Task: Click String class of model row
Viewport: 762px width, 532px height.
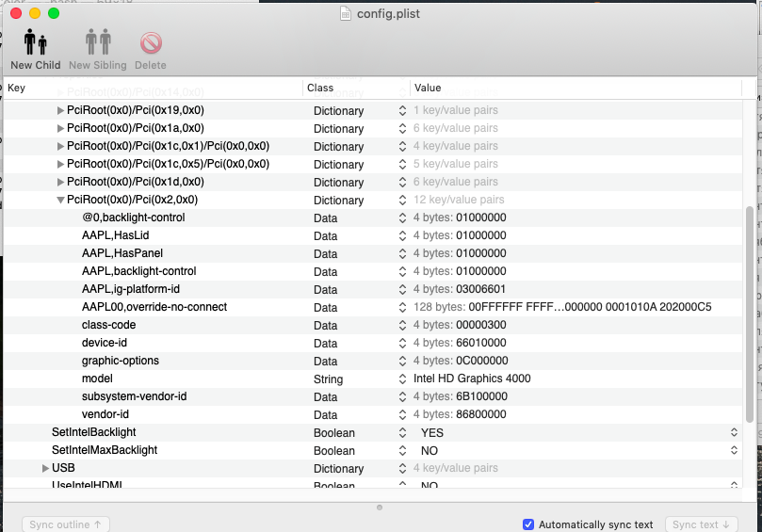Action: tap(328, 379)
